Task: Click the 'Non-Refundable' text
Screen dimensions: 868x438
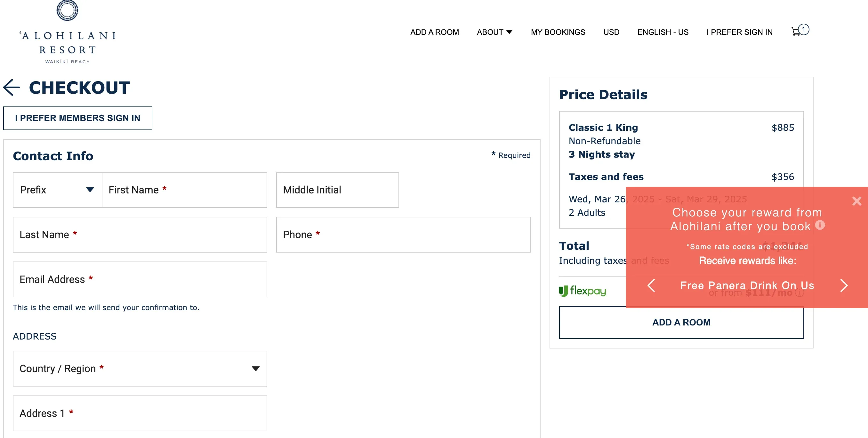Action: [x=605, y=141]
